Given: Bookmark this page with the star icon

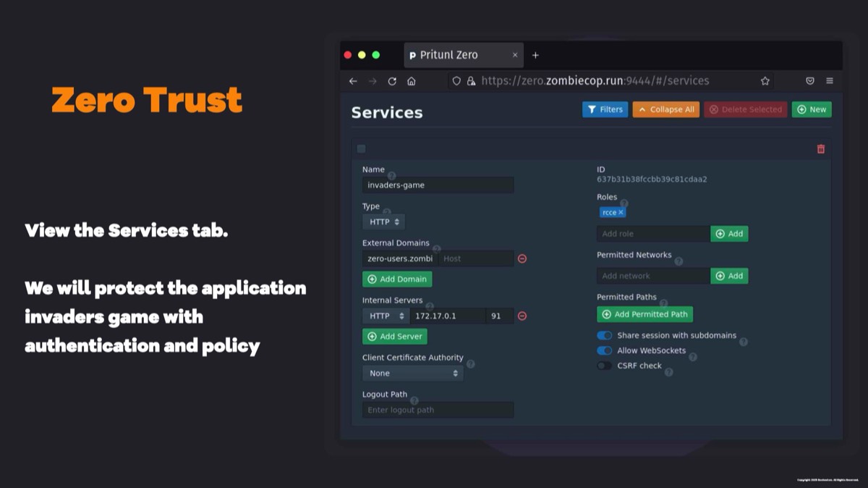Looking at the screenshot, I should click(x=765, y=81).
